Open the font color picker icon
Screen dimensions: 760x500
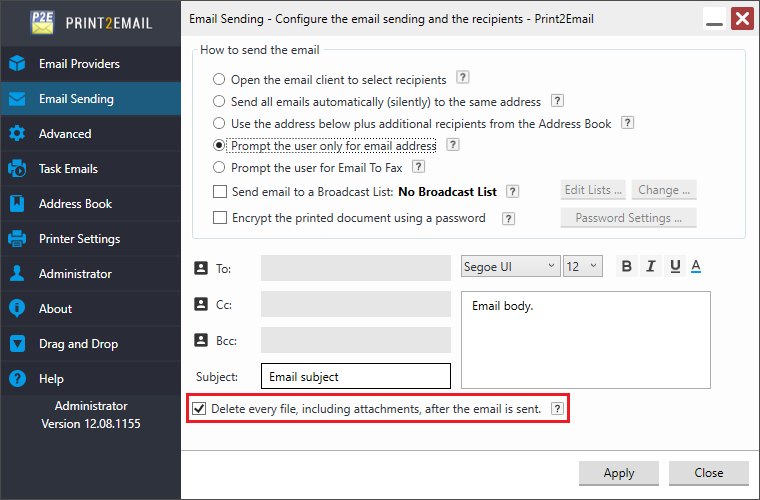pos(696,266)
